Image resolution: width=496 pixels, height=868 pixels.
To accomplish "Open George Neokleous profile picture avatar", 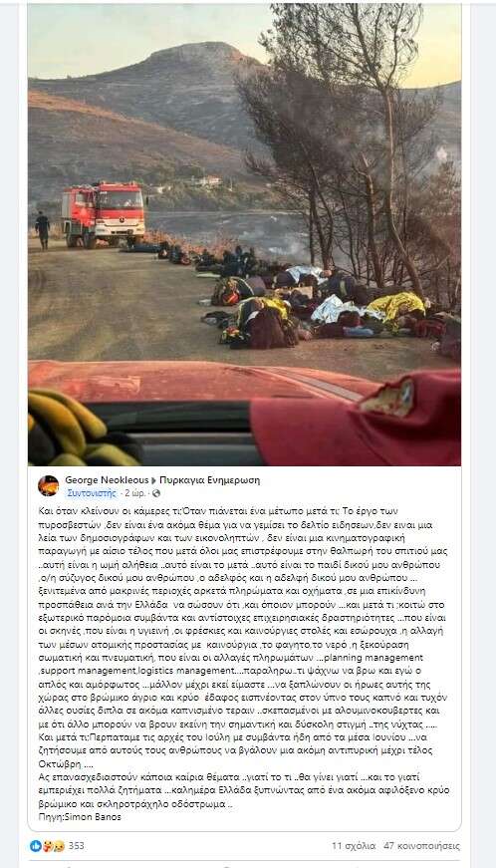I will coord(48,485).
